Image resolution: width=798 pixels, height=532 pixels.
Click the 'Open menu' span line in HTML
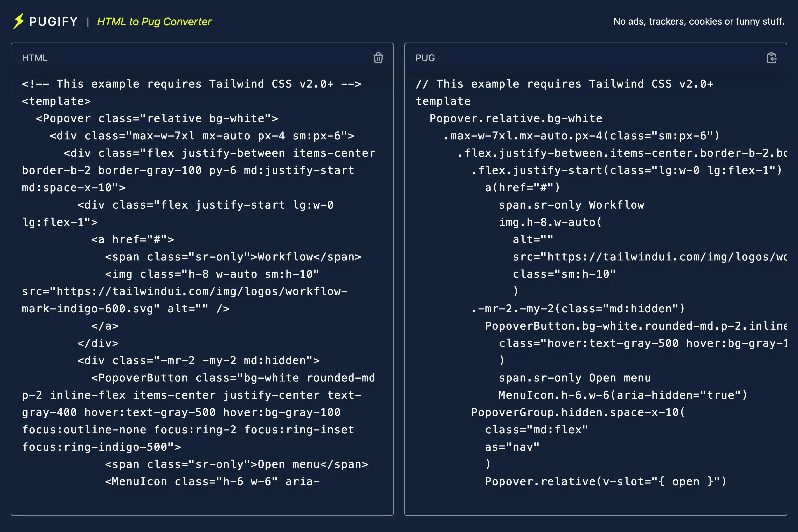pyautogui.click(x=237, y=464)
